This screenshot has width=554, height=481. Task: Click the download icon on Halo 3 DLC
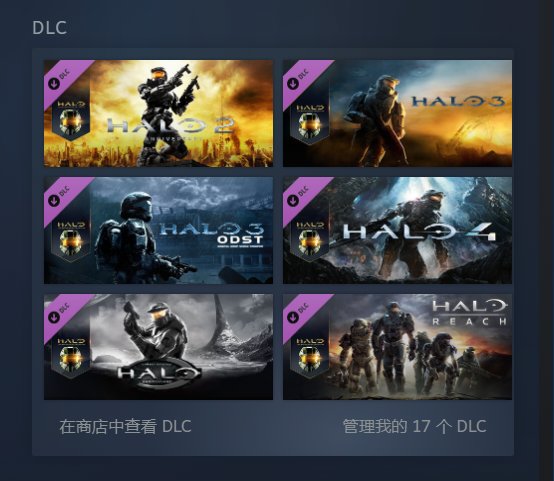(293, 84)
